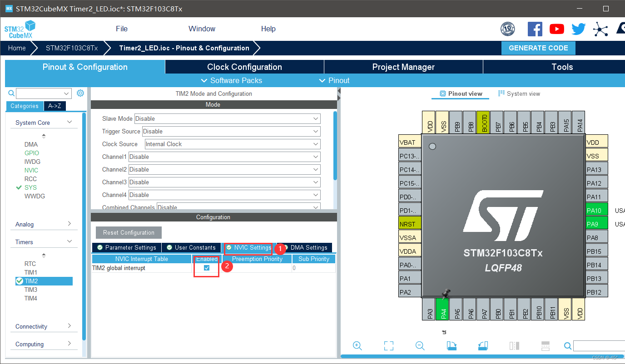Select TIM3 in the Timers list
The image size is (625, 364).
tap(31, 290)
